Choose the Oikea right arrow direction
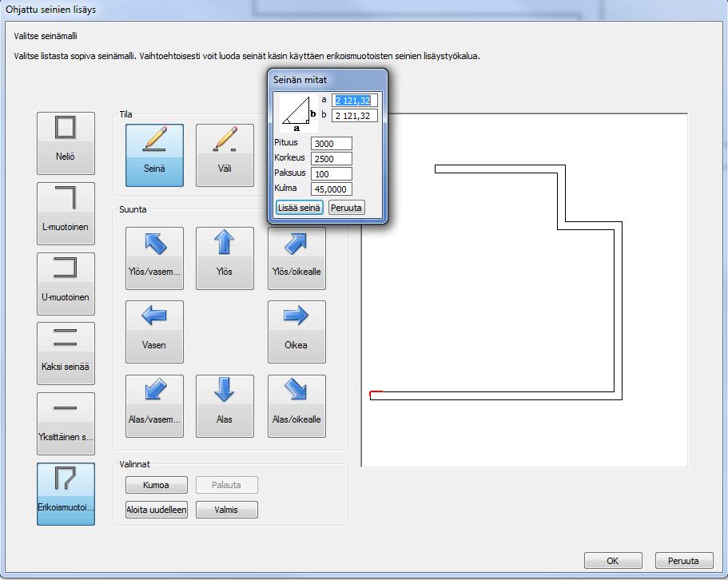 [296, 332]
